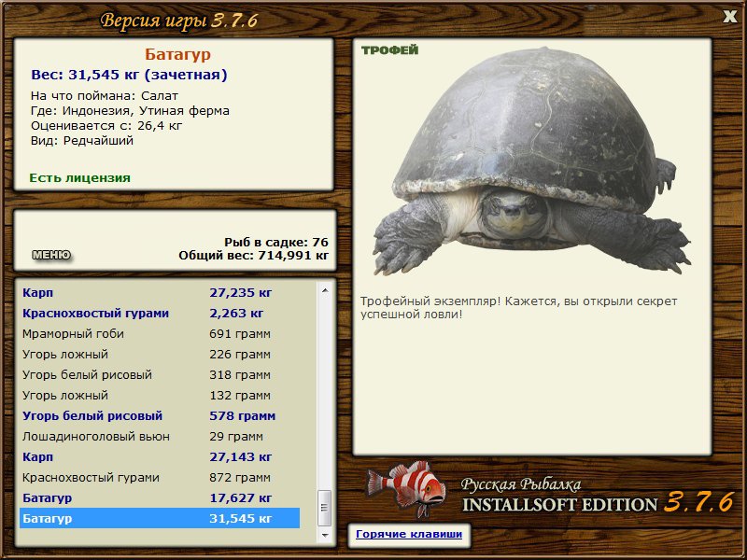Open the Горячие клавиши link
This screenshot has height=560, width=747.
(x=409, y=534)
